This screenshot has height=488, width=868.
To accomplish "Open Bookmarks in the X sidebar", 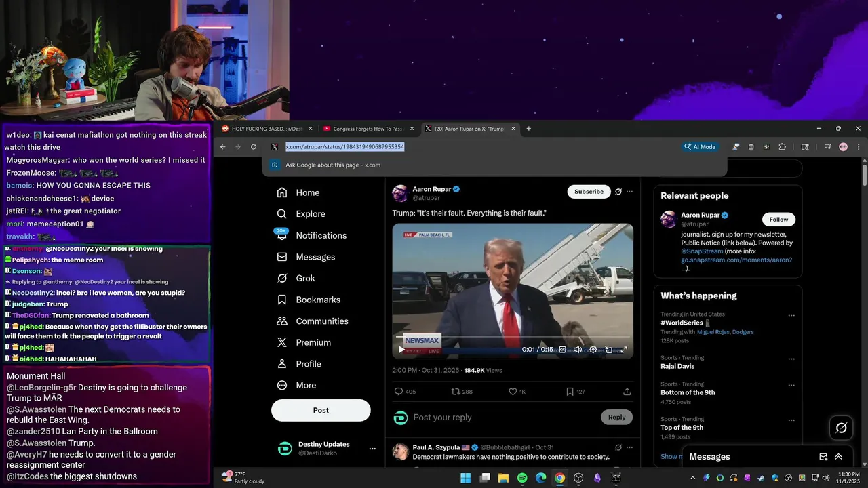I will point(308,300).
